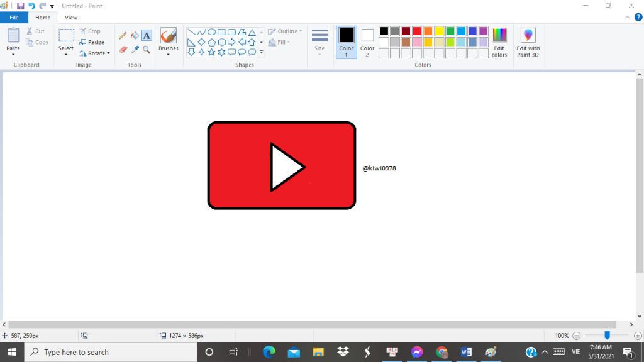Activate the Text tool
644x362 pixels.
click(x=147, y=36)
